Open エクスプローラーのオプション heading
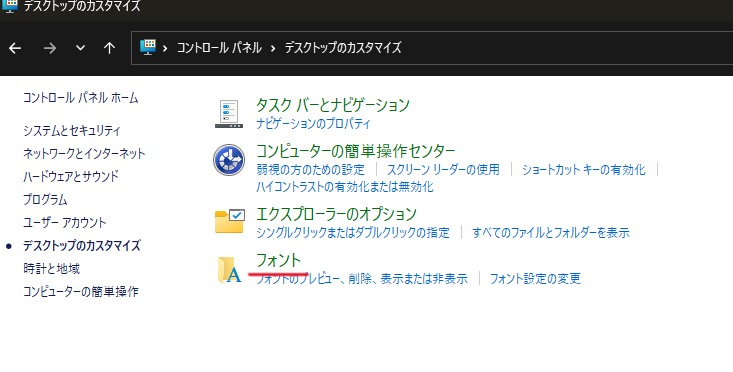The height and width of the screenshot is (372, 733). (x=336, y=214)
